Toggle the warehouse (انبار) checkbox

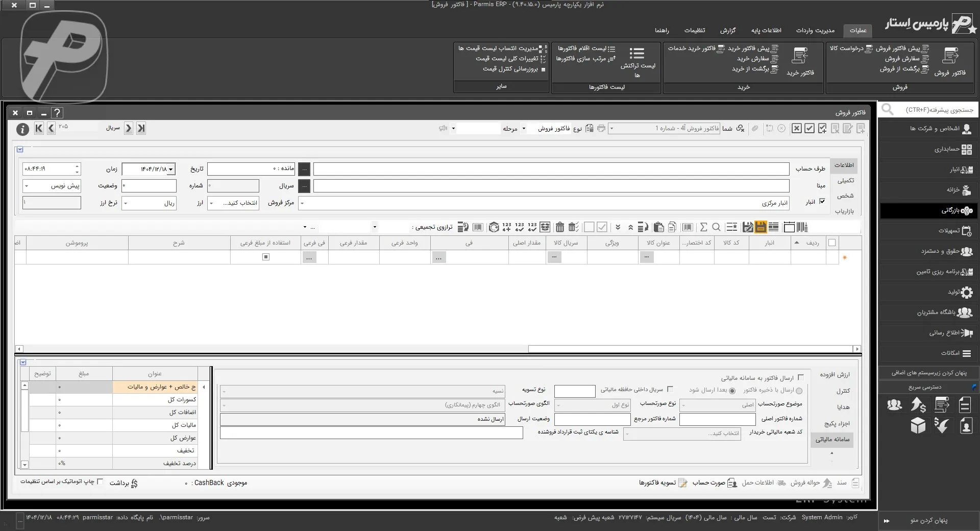coord(822,202)
